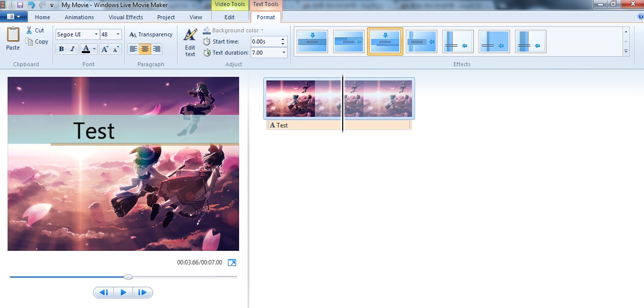
Task: Click the Transparency button
Action: coord(151,34)
